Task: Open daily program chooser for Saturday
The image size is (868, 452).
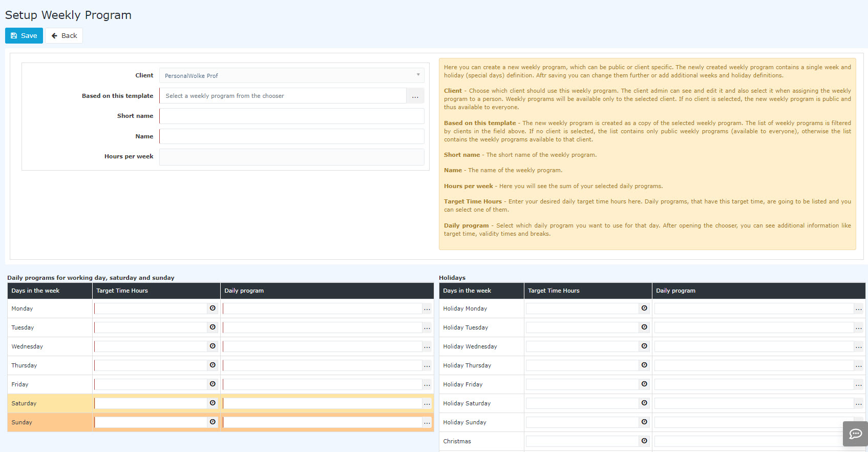Action: coord(427,403)
